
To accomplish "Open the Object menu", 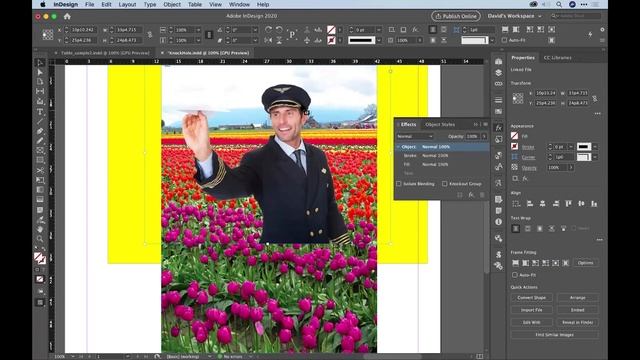I will point(172,4).
